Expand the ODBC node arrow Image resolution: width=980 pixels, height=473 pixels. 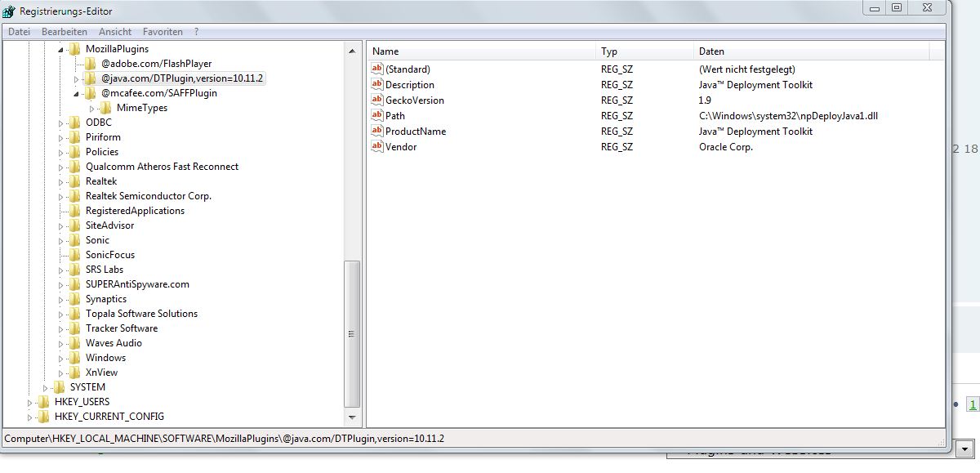[x=60, y=123]
